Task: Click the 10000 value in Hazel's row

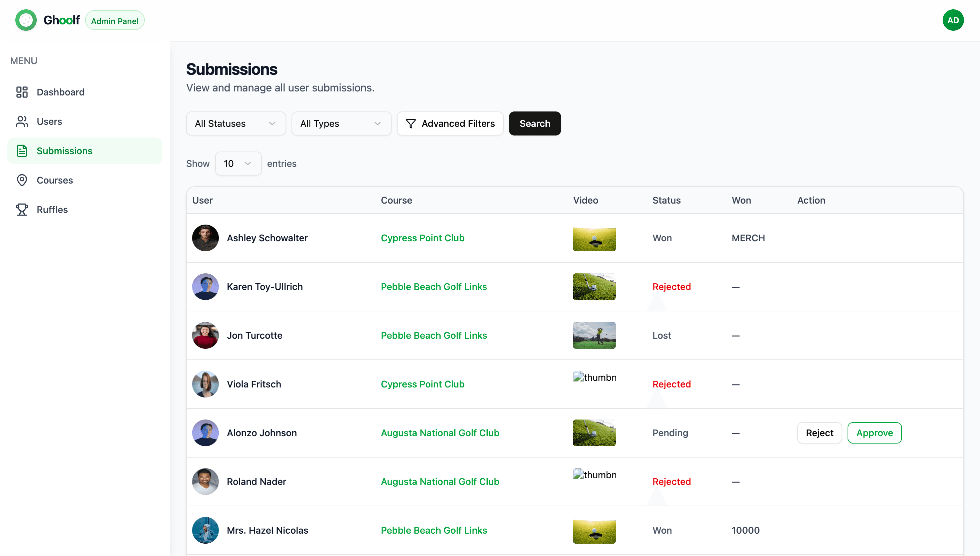Action: [x=745, y=530]
